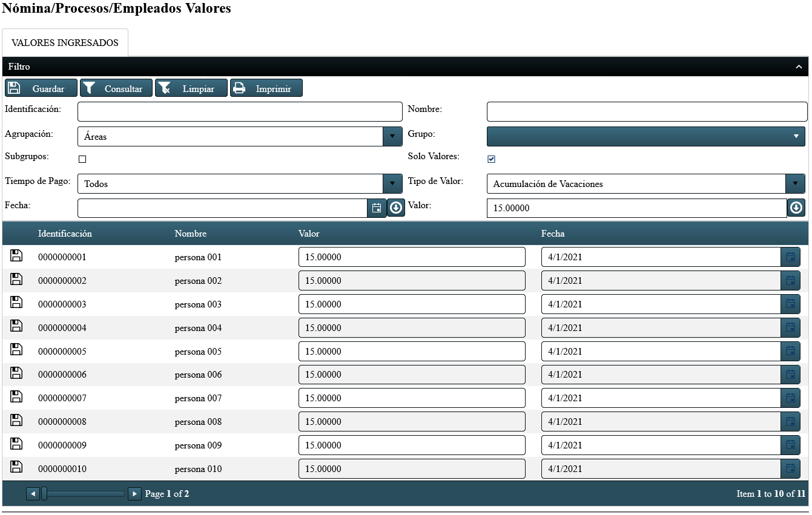812x515 pixels.
Task: Save row for persona 008
Action: [x=16, y=420]
